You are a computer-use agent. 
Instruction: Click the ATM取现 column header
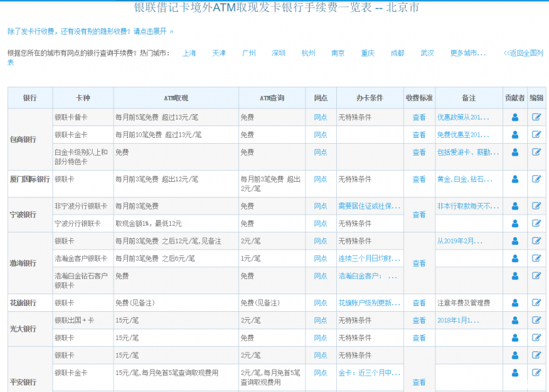tap(176, 98)
